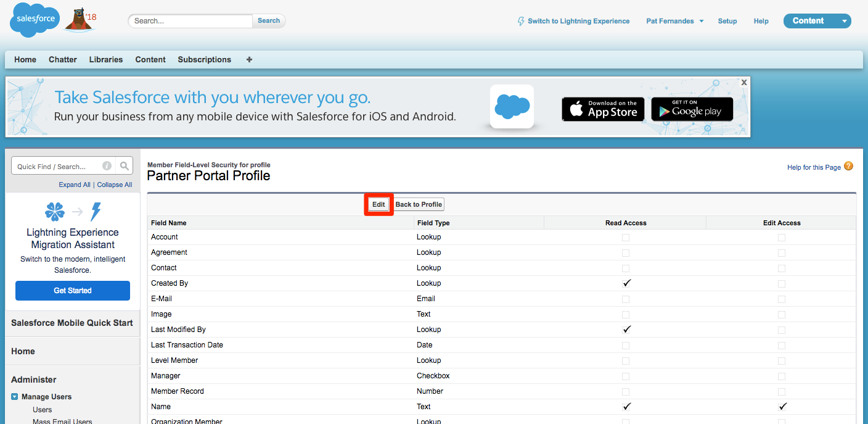Open the Pat Fernandes user menu
This screenshot has height=424, width=868.
[x=674, y=21]
